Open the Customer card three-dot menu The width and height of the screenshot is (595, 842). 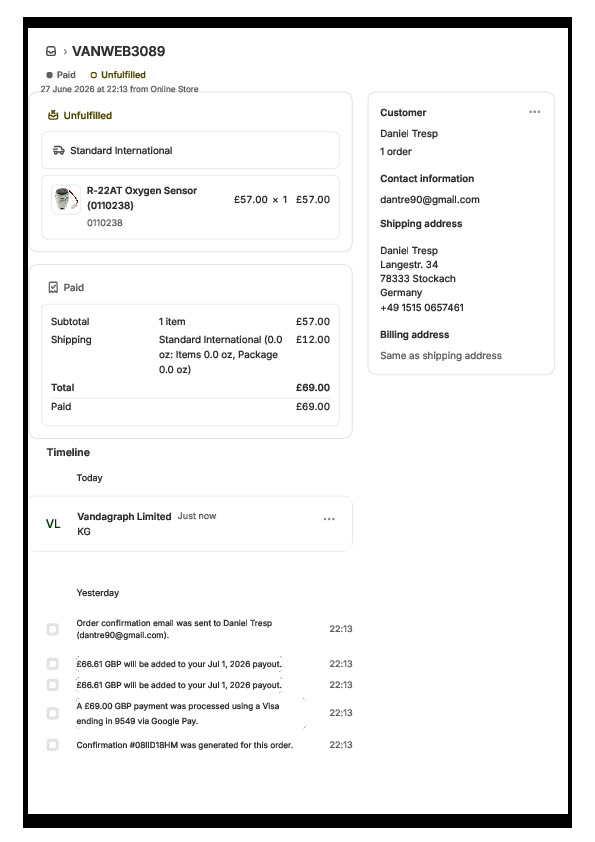coord(534,112)
